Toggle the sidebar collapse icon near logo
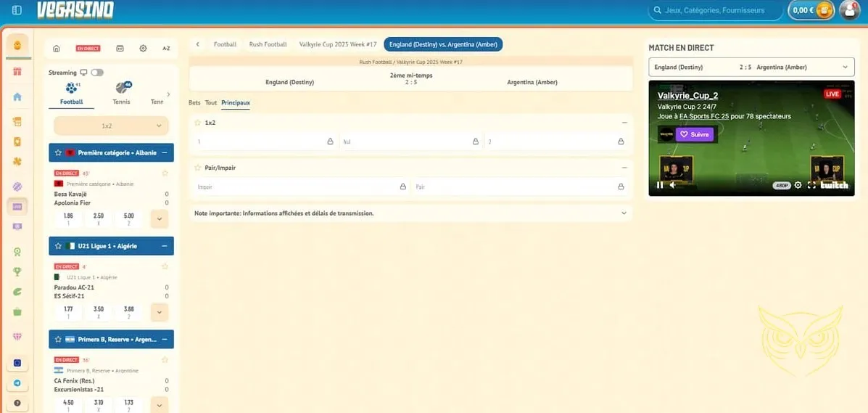The height and width of the screenshot is (413, 868). 17,11
